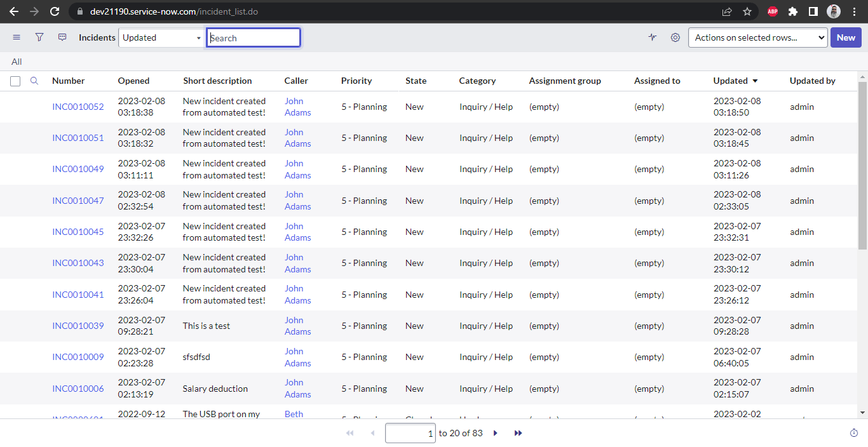This screenshot has height=447, width=868.
Task: Open the filter funnel icon
Action: click(39, 37)
